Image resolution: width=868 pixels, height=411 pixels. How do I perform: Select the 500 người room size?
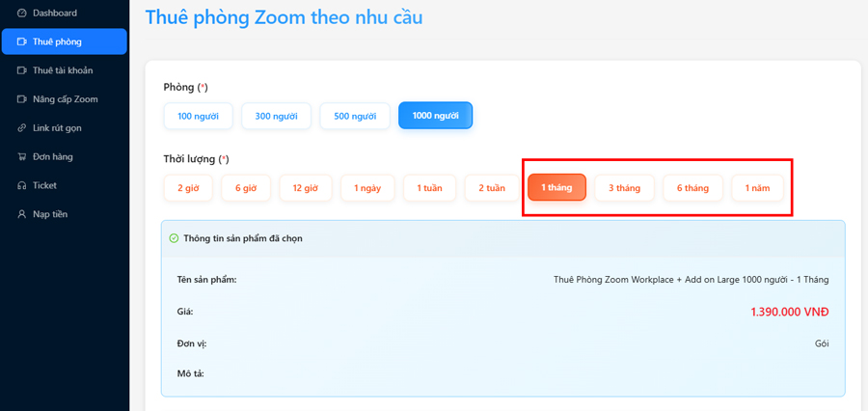pos(355,117)
